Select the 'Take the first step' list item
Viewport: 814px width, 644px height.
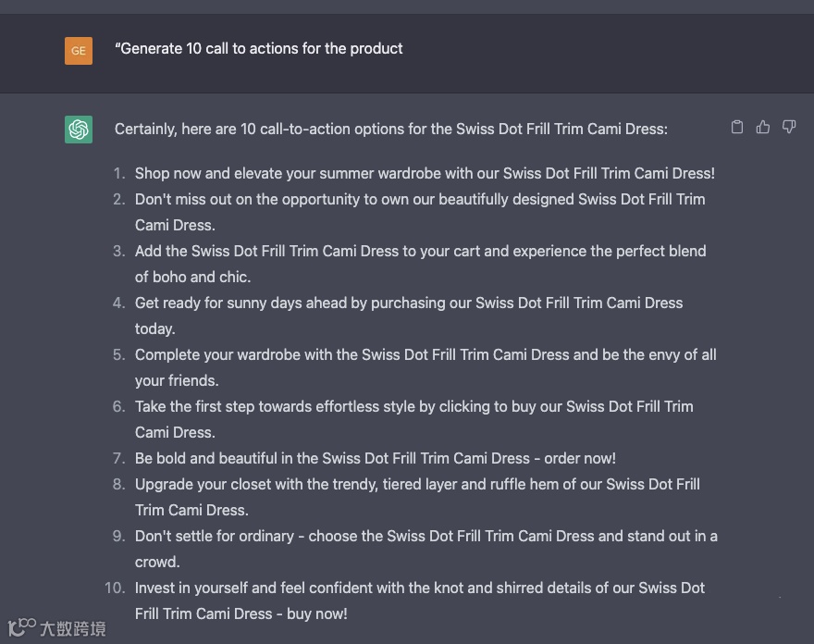coord(413,406)
